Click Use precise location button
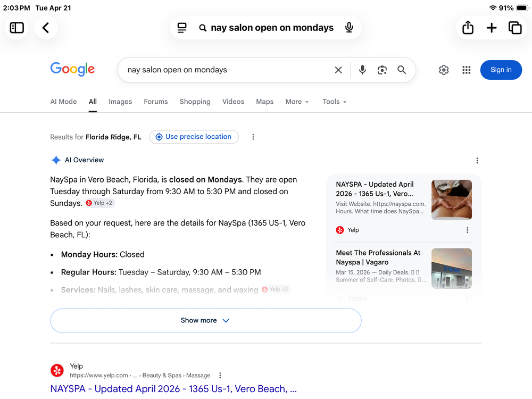 194,137
